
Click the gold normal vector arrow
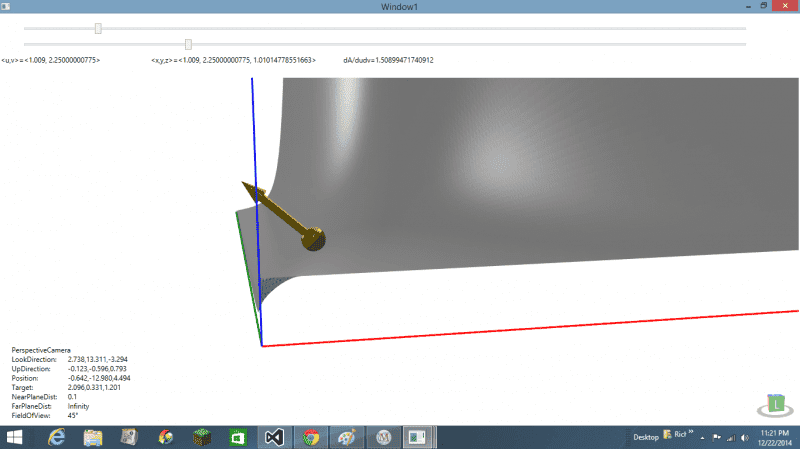click(278, 210)
